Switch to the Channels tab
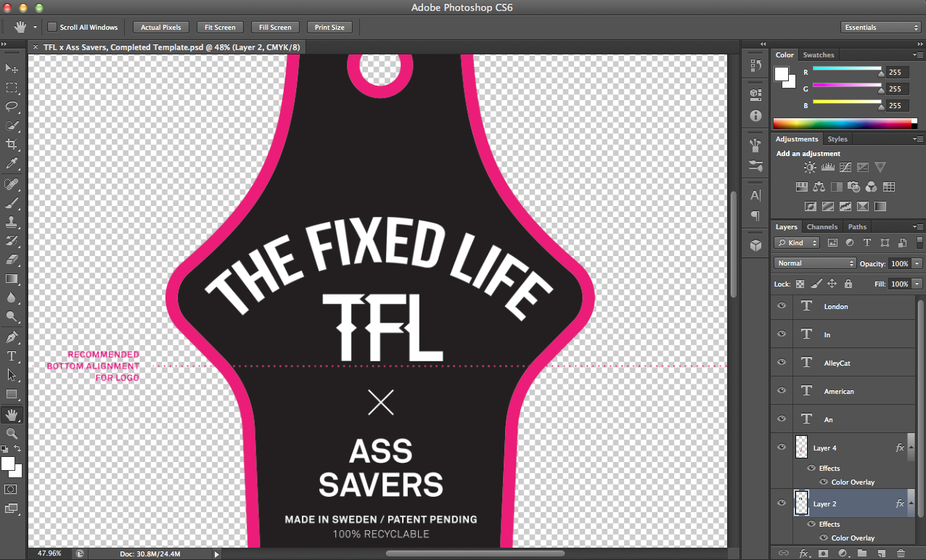Viewport: 926px width, 560px height. tap(821, 227)
